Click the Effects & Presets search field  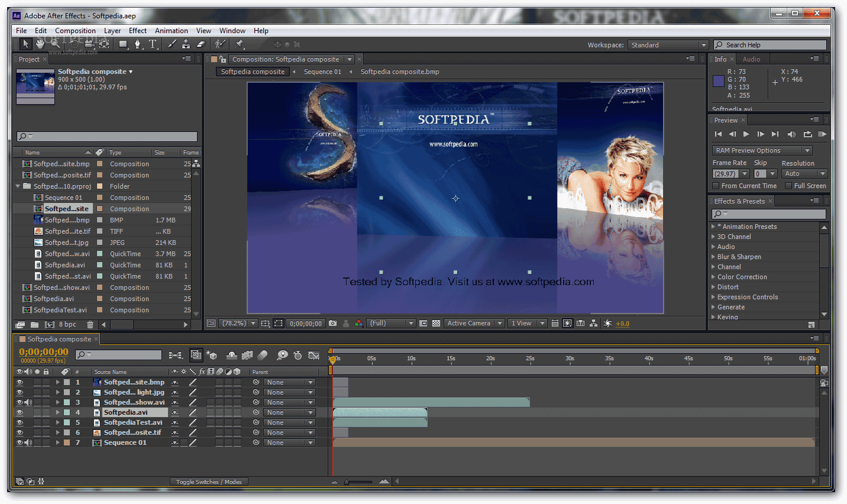pyautogui.click(x=769, y=214)
